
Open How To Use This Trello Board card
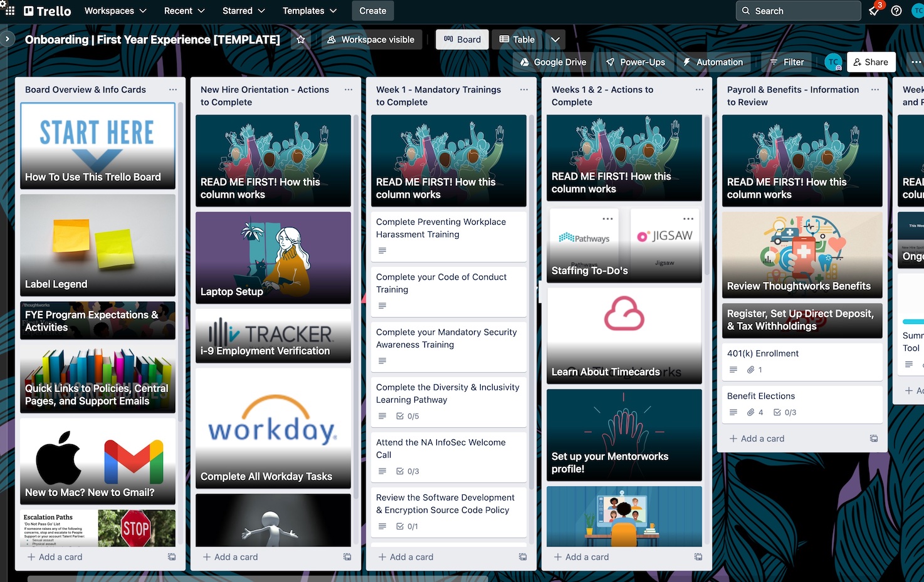98,145
